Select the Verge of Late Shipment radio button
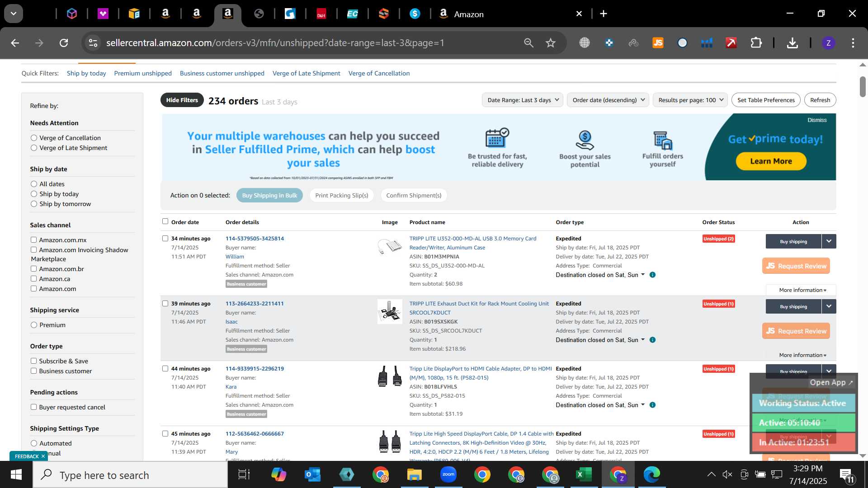The image size is (868, 488). tap(34, 148)
